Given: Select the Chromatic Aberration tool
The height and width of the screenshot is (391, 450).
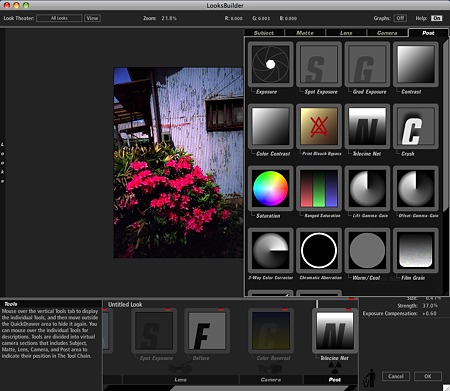Looking at the screenshot, I should pos(319,250).
